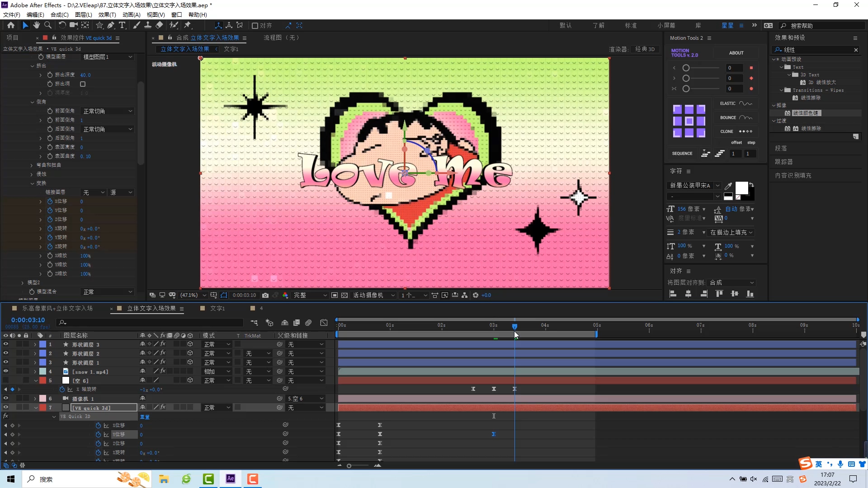
Task: Open the 合成(C) menu
Action: tap(60, 14)
